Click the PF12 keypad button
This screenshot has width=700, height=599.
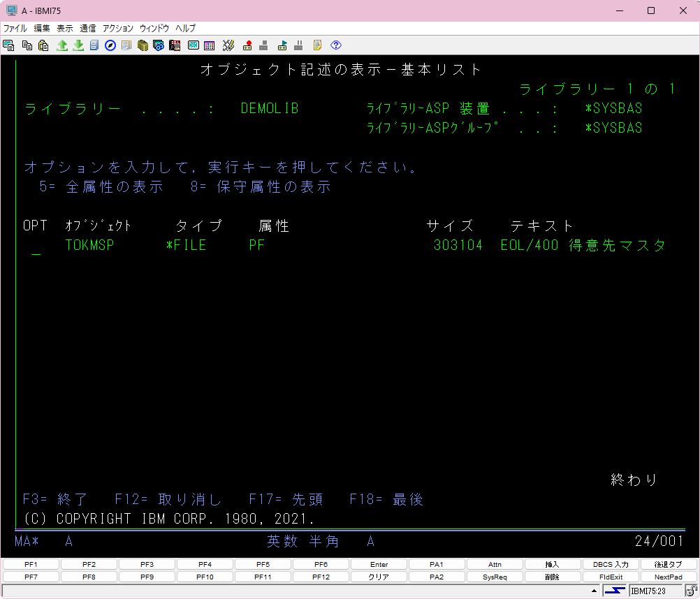[321, 577]
